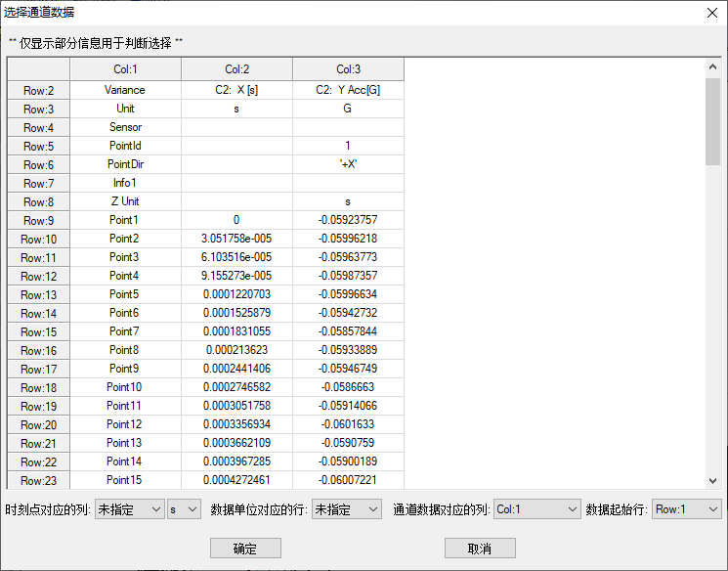
Task: Select the Row:10 row header
Action: [38, 239]
